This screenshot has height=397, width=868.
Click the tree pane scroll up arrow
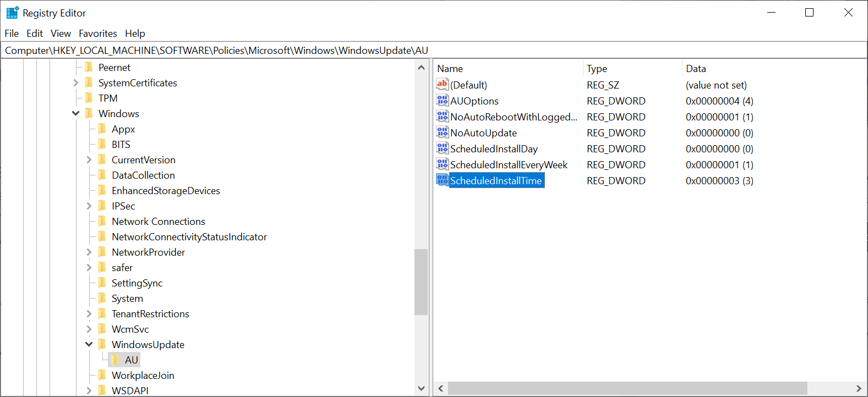421,68
